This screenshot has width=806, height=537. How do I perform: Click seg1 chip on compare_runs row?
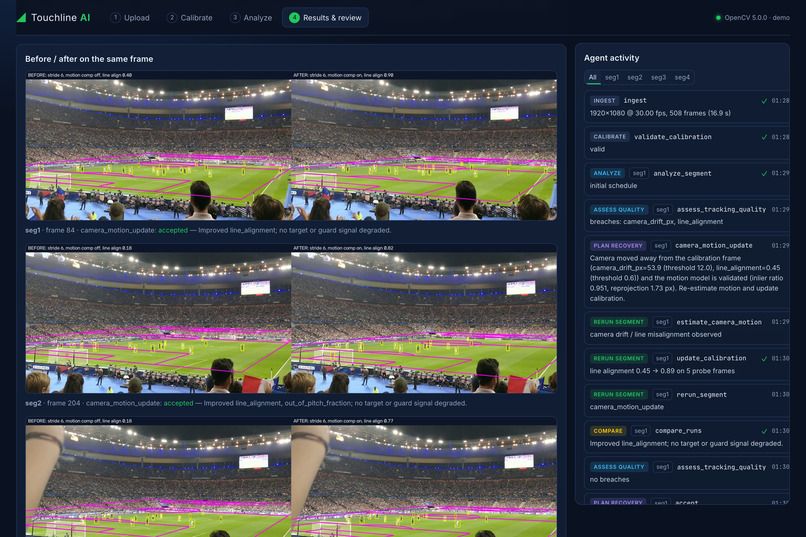coord(640,431)
